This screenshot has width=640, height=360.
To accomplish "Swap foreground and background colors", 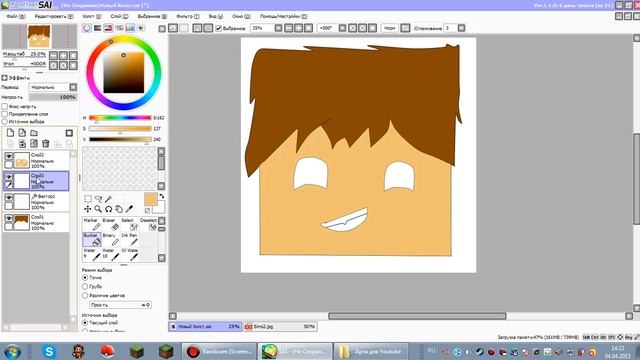I will tap(162, 196).
